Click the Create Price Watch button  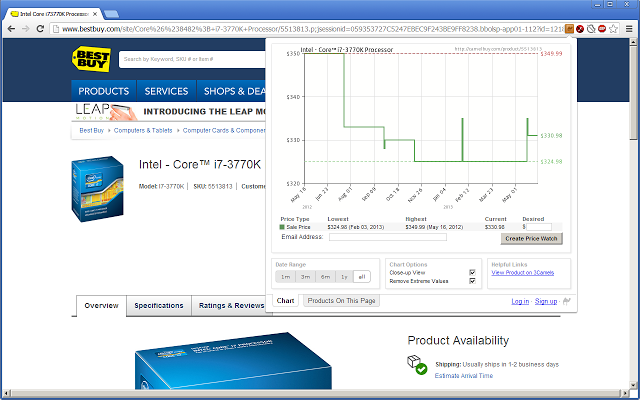point(531,239)
